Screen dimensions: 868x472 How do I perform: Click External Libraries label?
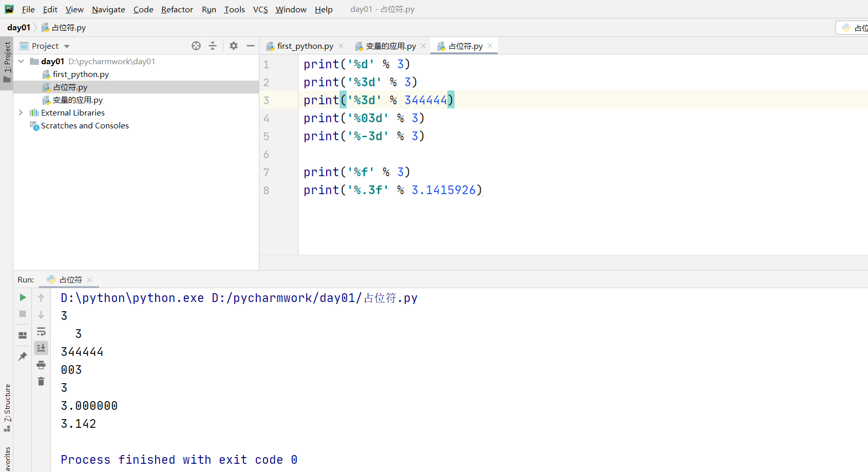[73, 112]
